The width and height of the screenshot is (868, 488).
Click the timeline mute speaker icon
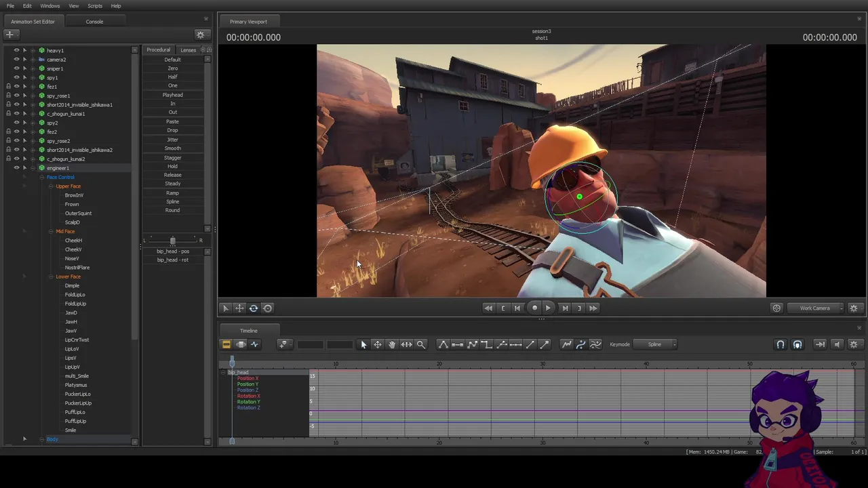click(x=837, y=344)
